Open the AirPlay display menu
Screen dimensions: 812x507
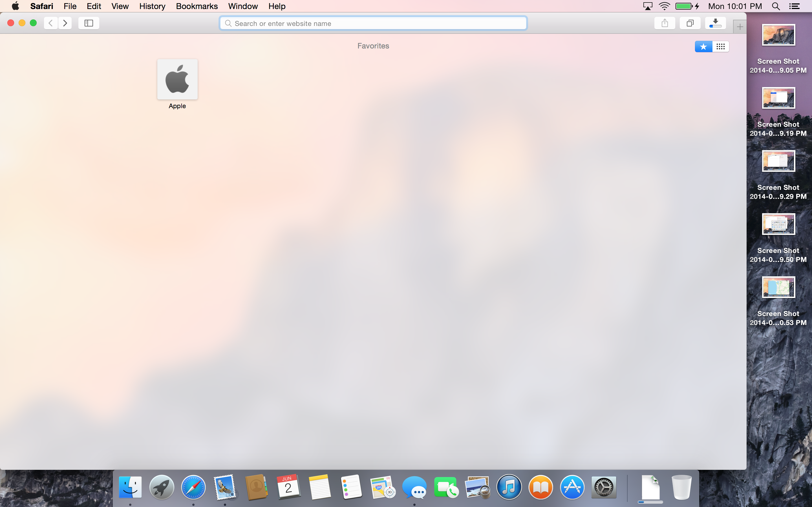(x=647, y=6)
